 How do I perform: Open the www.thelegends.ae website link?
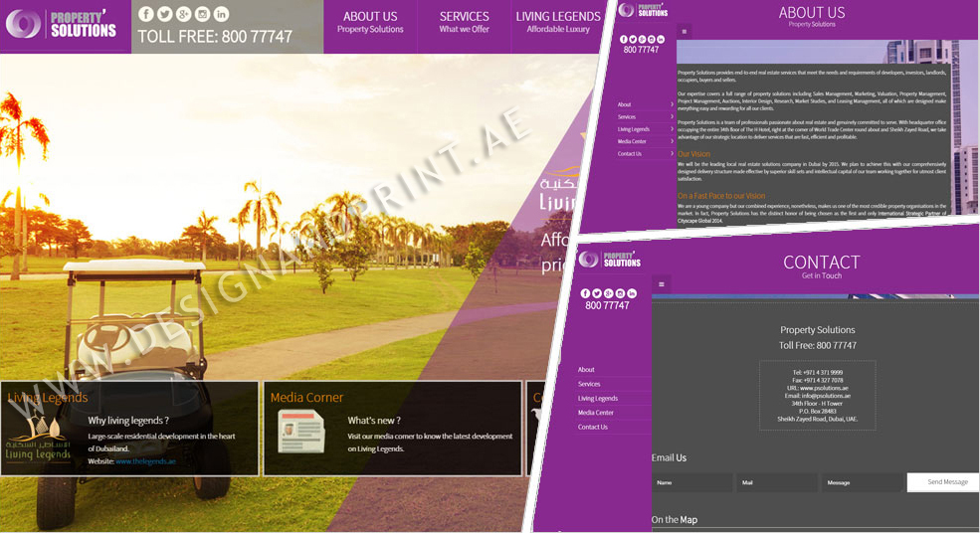tap(145, 461)
